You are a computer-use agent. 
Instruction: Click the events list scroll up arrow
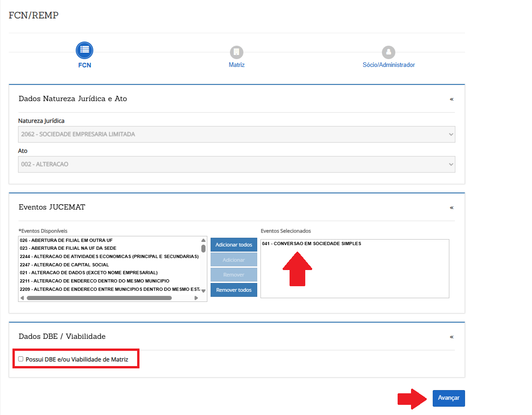click(203, 241)
